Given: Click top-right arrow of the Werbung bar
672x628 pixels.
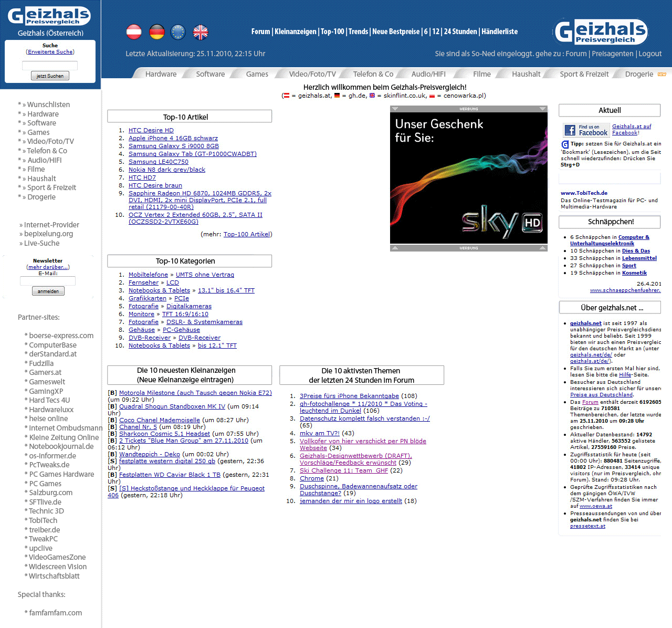Looking at the screenshot, I should click(543, 109).
